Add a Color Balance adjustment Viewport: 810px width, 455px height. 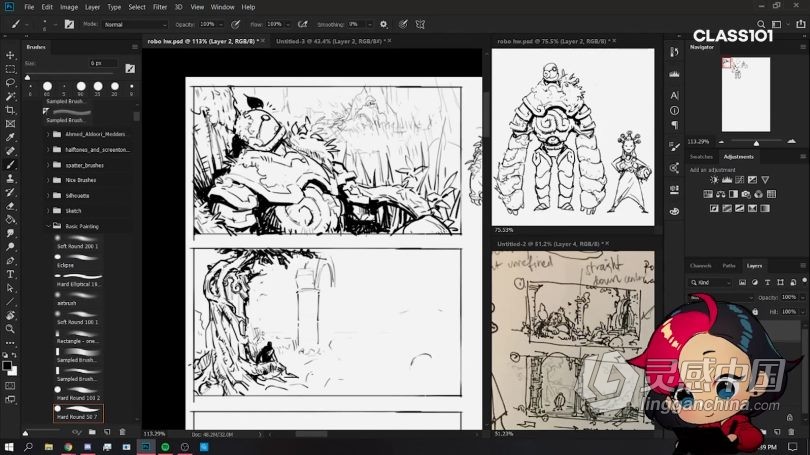[721, 194]
